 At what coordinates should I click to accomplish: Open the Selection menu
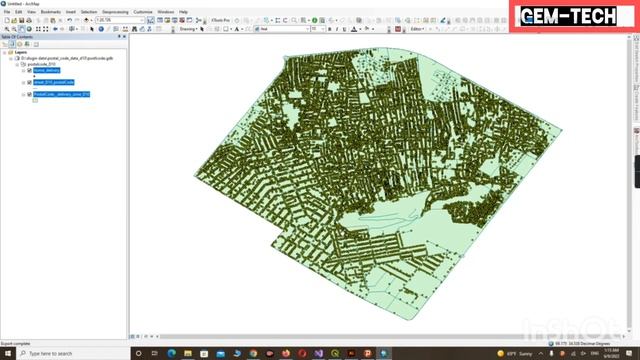click(89, 12)
